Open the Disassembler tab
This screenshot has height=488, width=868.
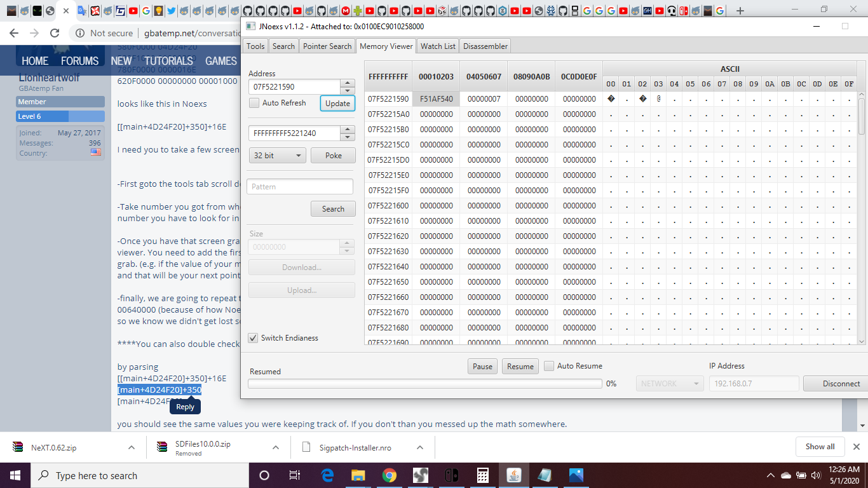(485, 46)
